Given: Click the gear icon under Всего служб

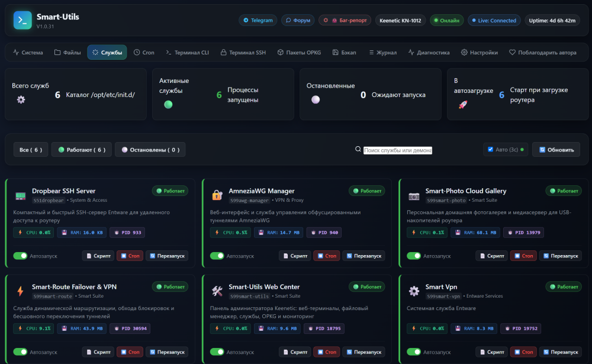Looking at the screenshot, I should pos(21,99).
